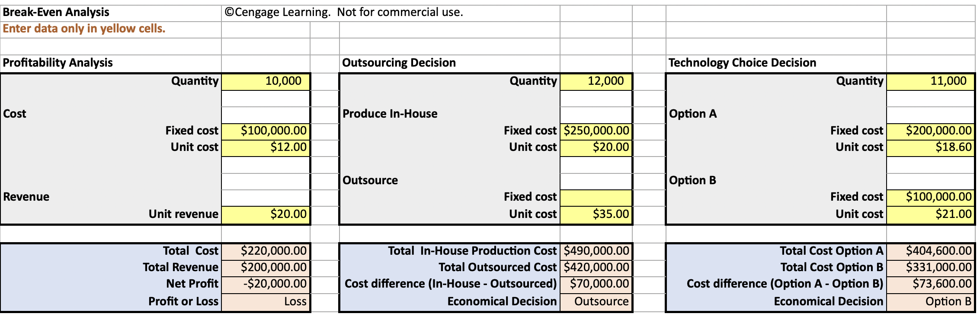Select the Outsourcing Decision quantity cell 12,000
Screen dimensions: 980x320
(596, 81)
